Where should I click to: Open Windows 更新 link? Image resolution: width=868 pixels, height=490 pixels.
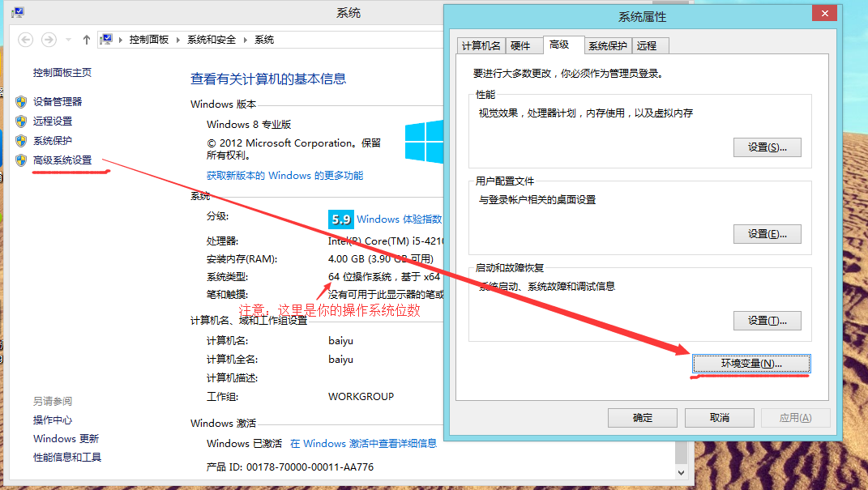coord(66,438)
